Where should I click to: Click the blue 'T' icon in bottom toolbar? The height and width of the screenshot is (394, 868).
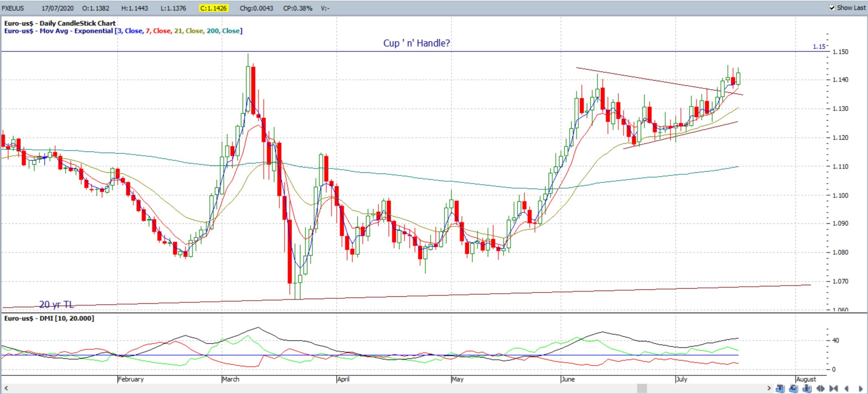click(780, 388)
